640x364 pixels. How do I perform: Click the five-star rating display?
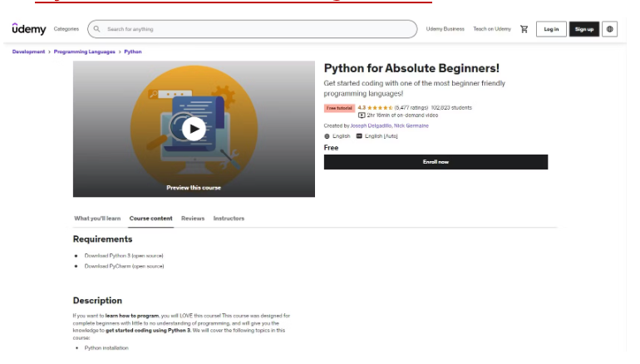pos(380,108)
